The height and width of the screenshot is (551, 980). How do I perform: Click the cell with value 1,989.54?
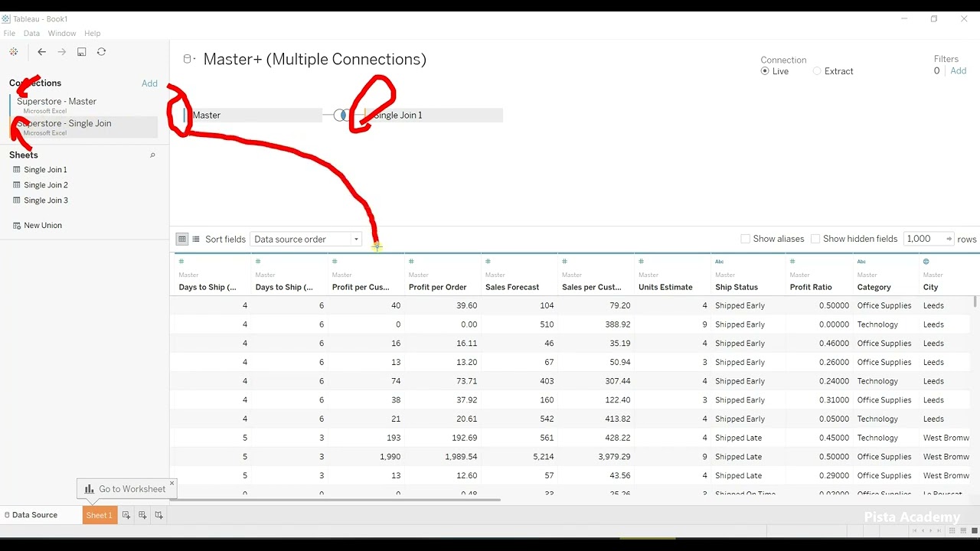click(443, 457)
